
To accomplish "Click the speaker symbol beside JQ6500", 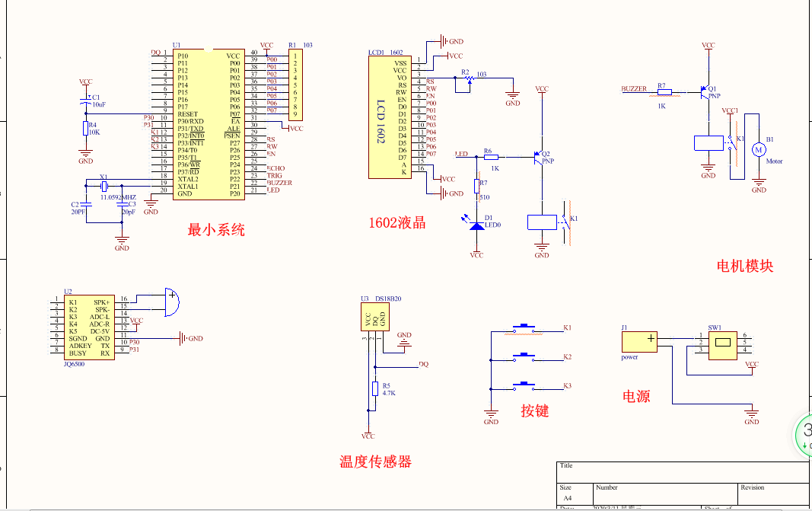I will click(x=172, y=303).
